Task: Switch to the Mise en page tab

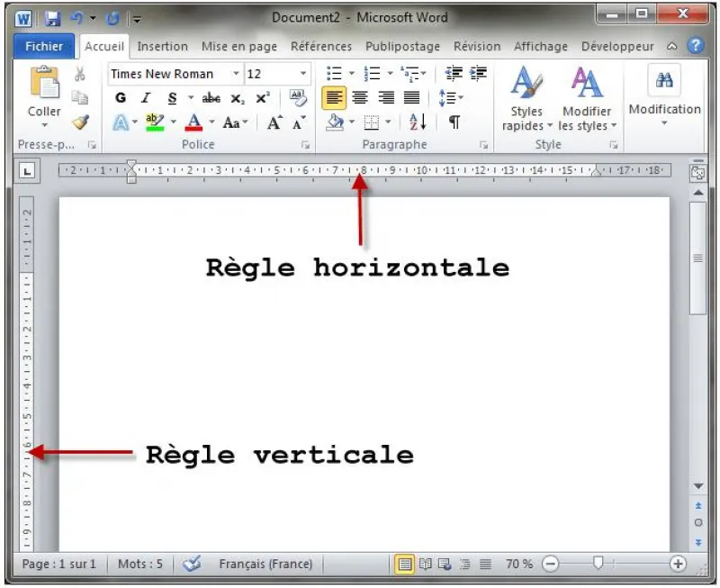Action: 239,47
